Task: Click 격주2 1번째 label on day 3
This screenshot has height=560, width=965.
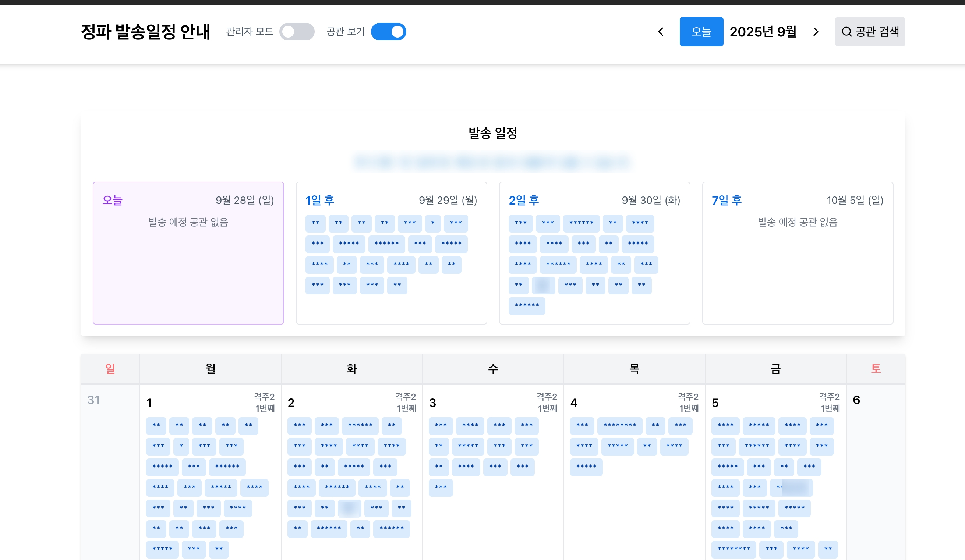Action: pyautogui.click(x=547, y=402)
